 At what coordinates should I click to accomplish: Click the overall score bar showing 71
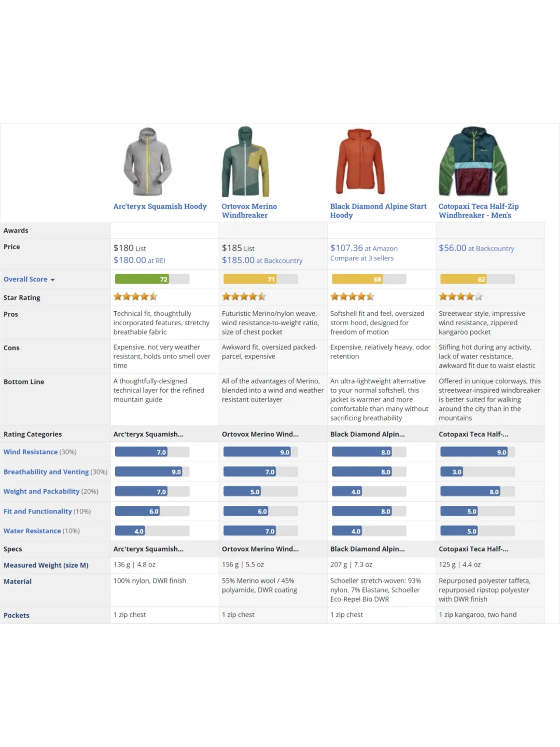coord(260,279)
